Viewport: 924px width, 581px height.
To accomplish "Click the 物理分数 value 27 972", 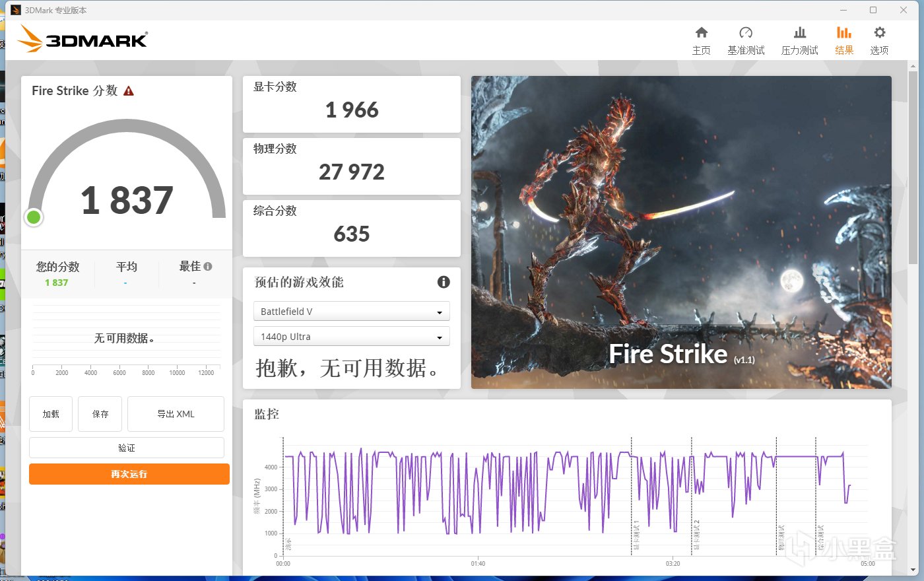I will [352, 172].
